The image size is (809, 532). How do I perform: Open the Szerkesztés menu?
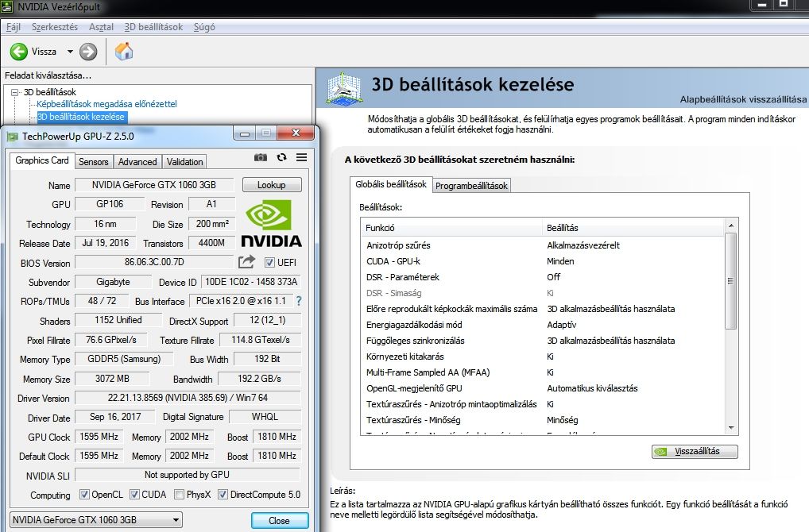(x=55, y=27)
